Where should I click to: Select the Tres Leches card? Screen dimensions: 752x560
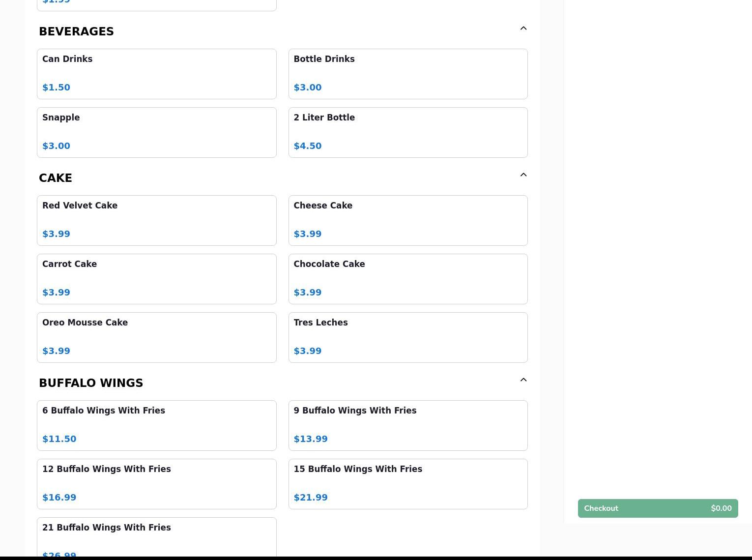point(407,337)
